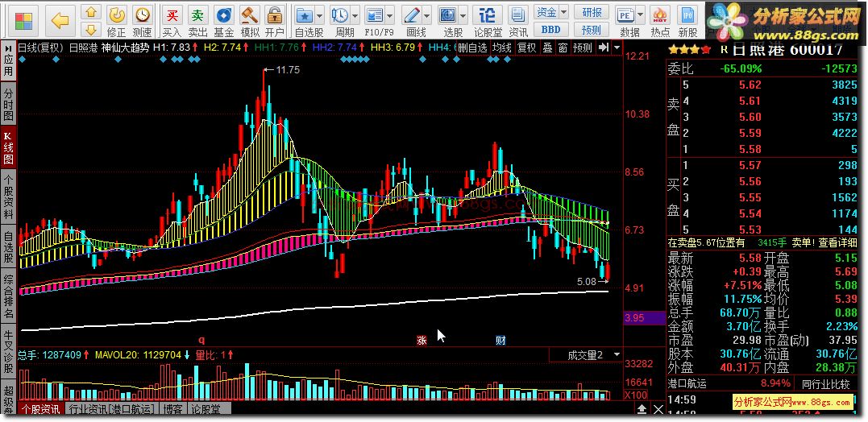
Task: Switch to the 应用 sidebar tab
Action: pyautogui.click(x=8, y=60)
